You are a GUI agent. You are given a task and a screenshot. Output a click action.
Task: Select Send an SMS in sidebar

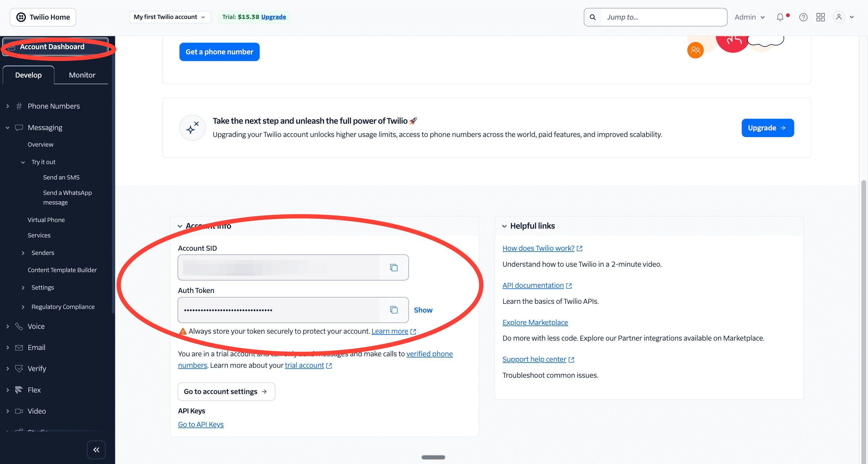pos(61,177)
